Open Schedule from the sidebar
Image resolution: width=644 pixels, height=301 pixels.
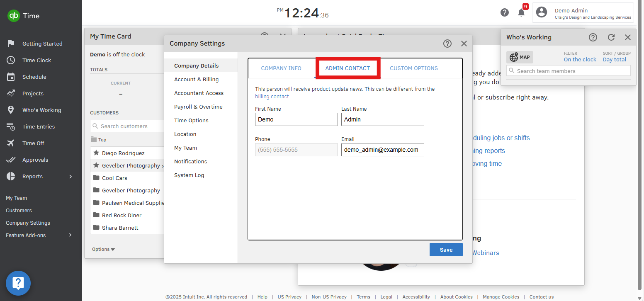tap(34, 77)
